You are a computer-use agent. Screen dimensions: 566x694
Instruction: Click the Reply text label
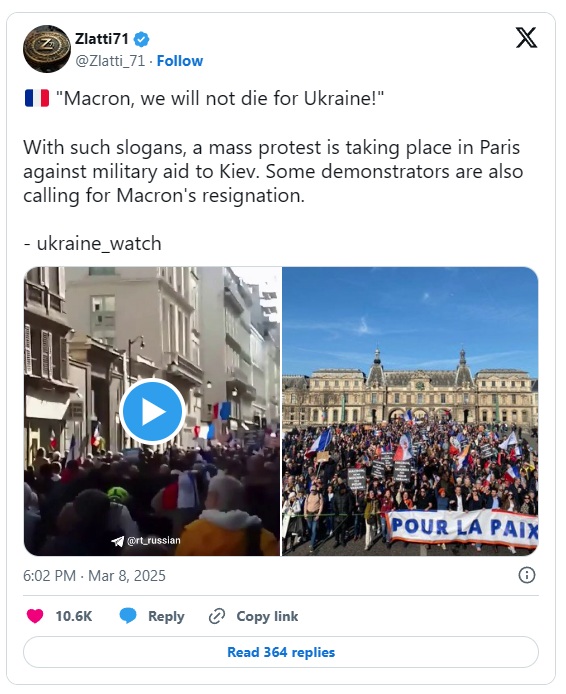pyautogui.click(x=166, y=616)
